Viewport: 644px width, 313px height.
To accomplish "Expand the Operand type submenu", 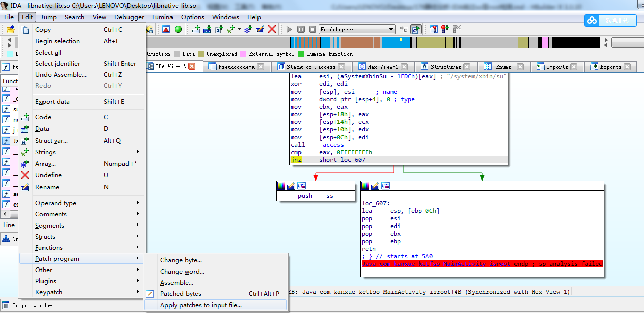I will click(82, 203).
